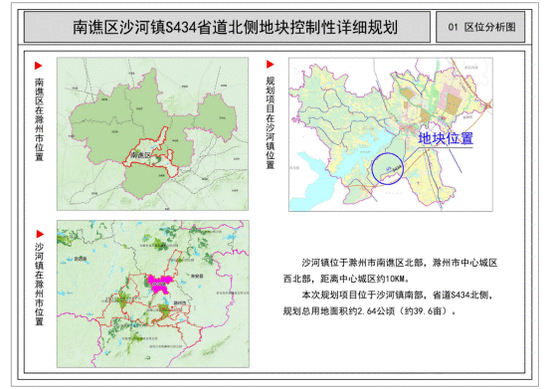
Task: Open the top-right Shahe town project map
Action: click(x=390, y=134)
